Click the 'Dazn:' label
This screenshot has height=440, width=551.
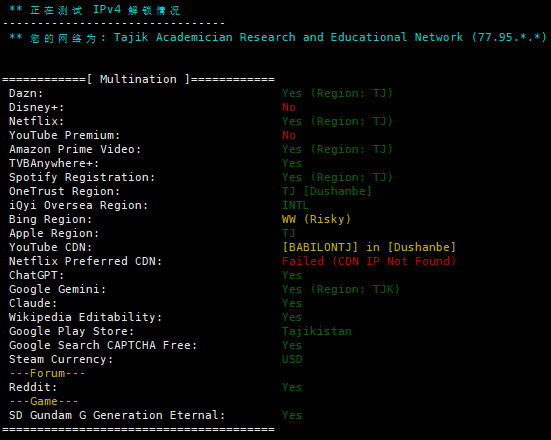tap(26, 93)
